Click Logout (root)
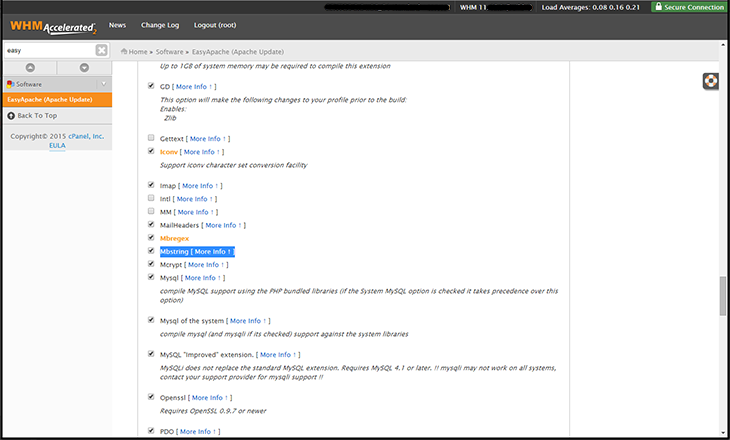Image resolution: width=730 pixels, height=440 pixels. (215, 25)
